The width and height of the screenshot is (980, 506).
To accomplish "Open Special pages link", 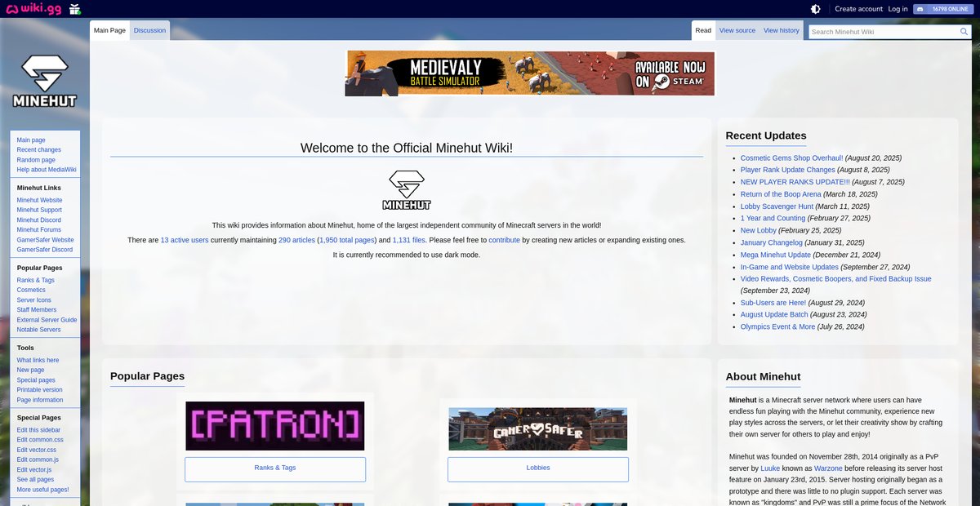I will point(36,380).
